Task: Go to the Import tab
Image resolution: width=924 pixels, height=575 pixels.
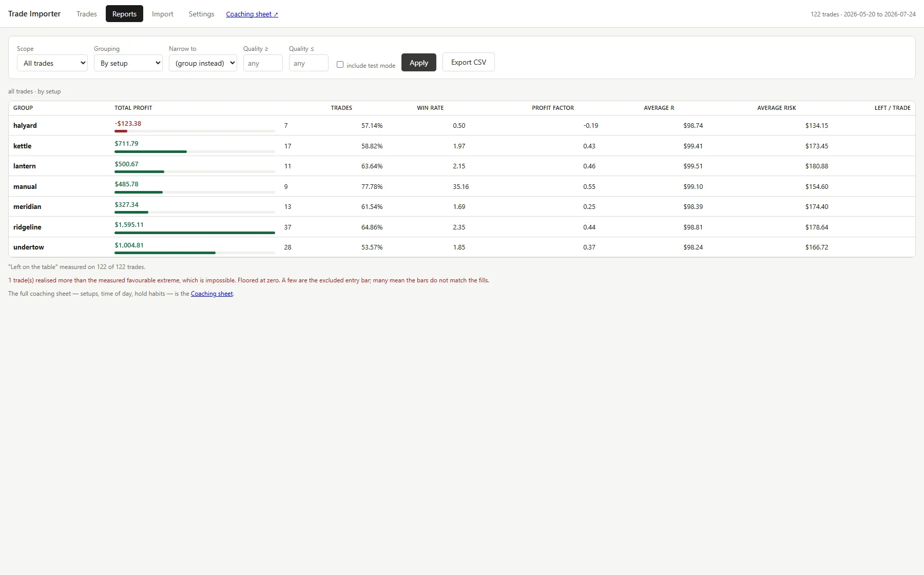Action: pyautogui.click(x=163, y=14)
